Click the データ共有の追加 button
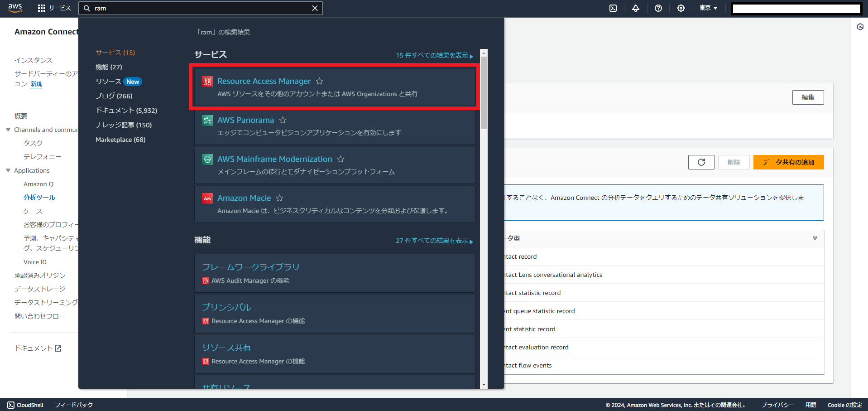868x411 pixels. [x=788, y=162]
